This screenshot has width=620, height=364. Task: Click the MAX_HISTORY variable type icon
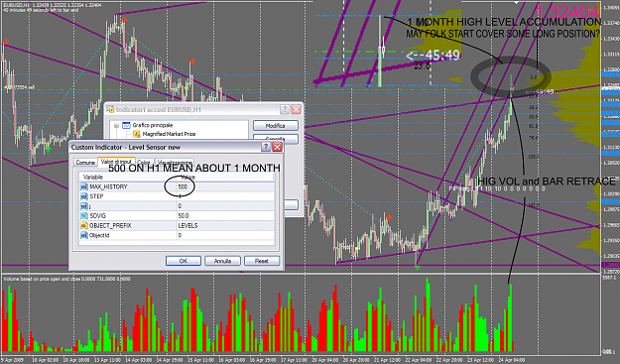(x=84, y=186)
